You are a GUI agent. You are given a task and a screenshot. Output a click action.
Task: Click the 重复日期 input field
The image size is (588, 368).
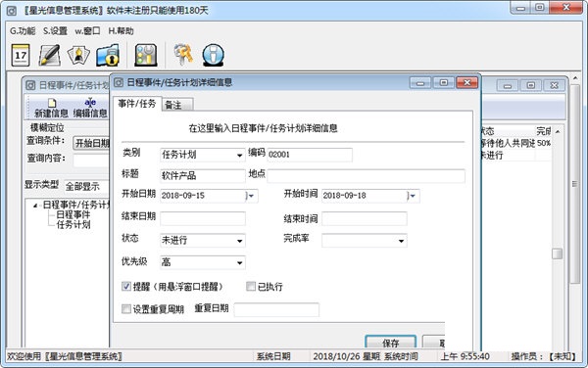coord(276,309)
